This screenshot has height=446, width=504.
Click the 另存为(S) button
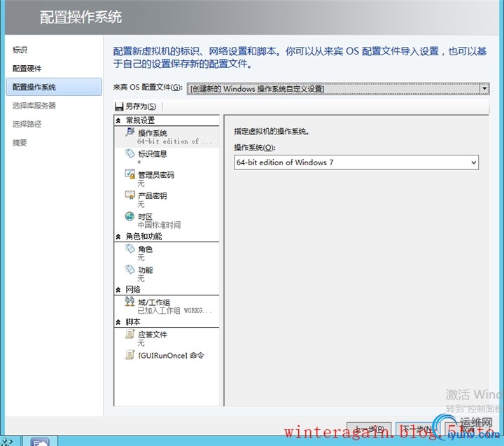[x=136, y=106]
